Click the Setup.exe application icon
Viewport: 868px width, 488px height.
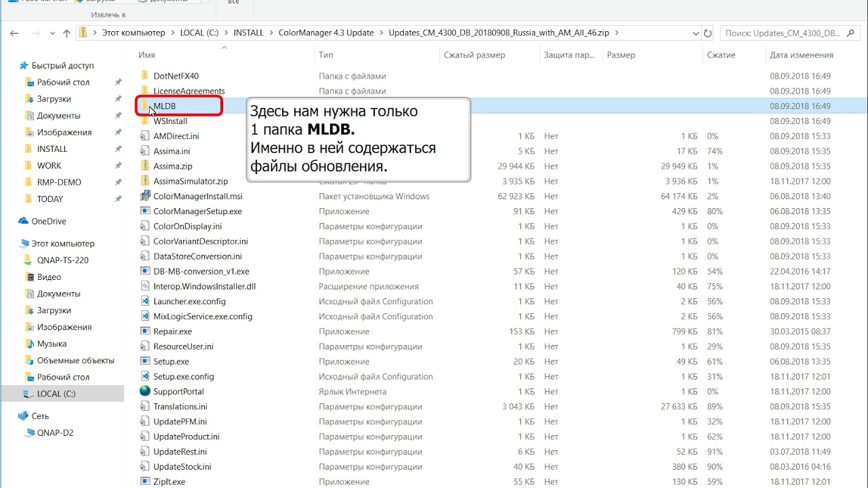[144, 361]
